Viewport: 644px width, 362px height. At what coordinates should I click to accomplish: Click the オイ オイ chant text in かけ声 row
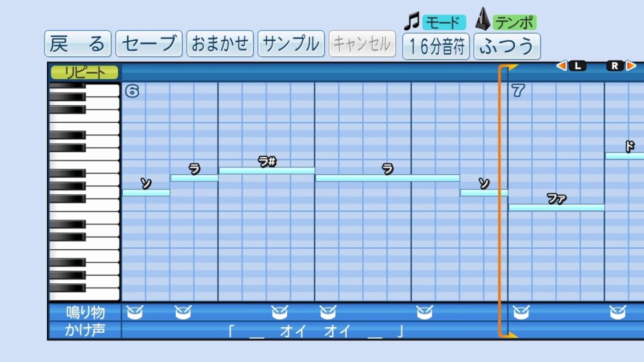pos(315,331)
